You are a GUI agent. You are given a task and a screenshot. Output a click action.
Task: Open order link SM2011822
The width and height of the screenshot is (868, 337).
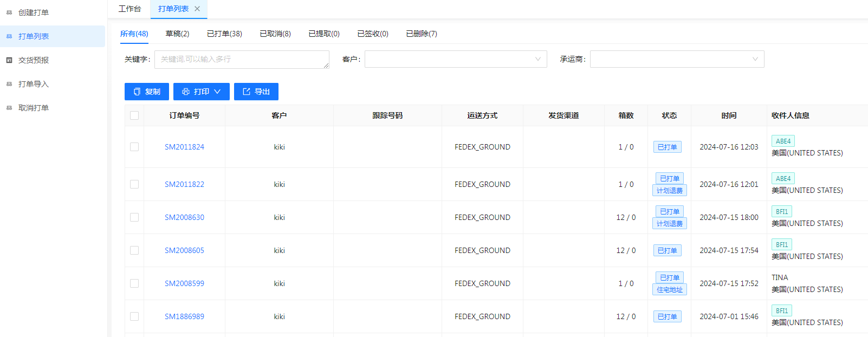(x=184, y=184)
